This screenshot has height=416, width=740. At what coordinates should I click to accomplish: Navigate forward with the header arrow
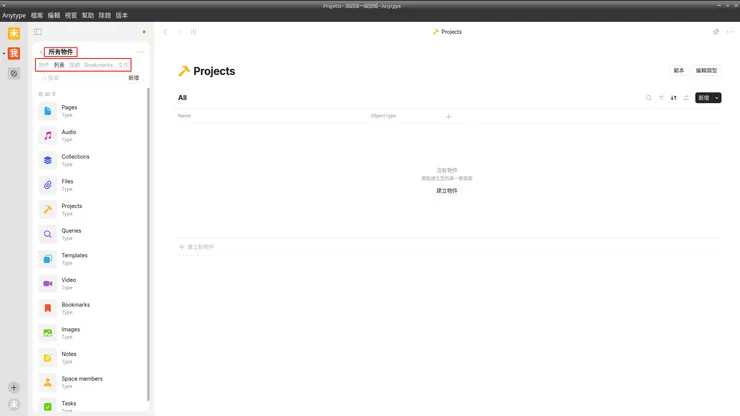pyautogui.click(x=179, y=32)
